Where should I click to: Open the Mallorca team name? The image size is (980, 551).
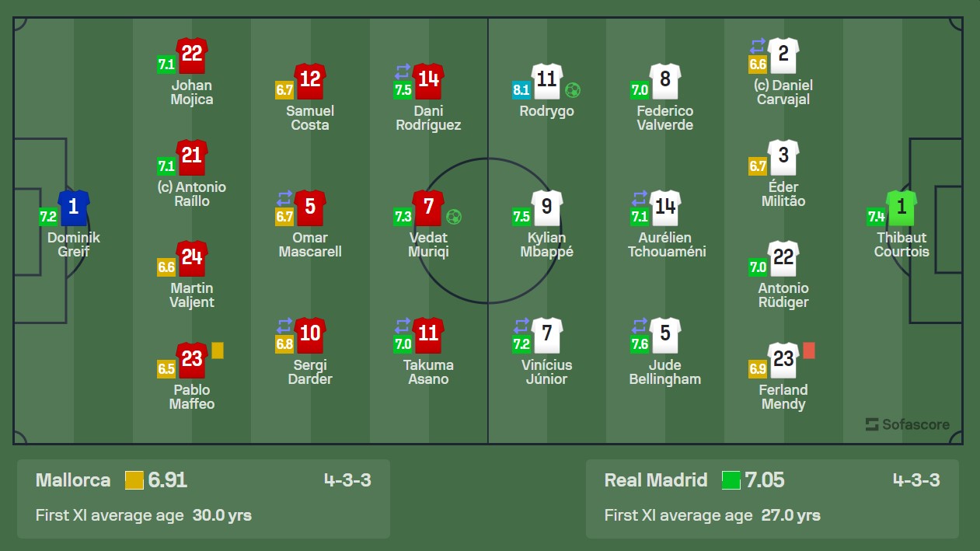(x=73, y=480)
